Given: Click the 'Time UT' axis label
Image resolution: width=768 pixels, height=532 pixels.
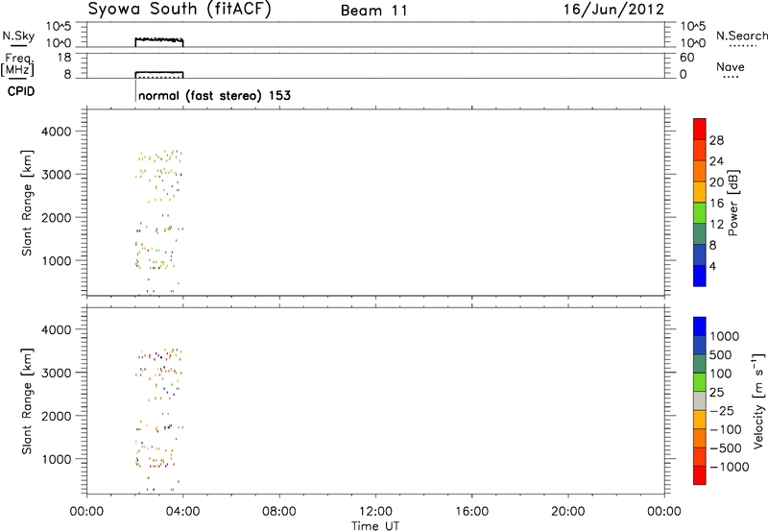Looking at the screenshot, I should (x=375, y=526).
